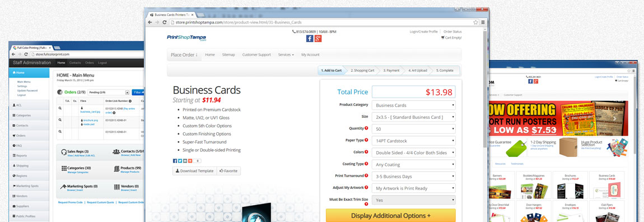Click the Sales Reps headset icon in the admin window
This screenshot has height=222, width=644.
[x=64, y=152]
